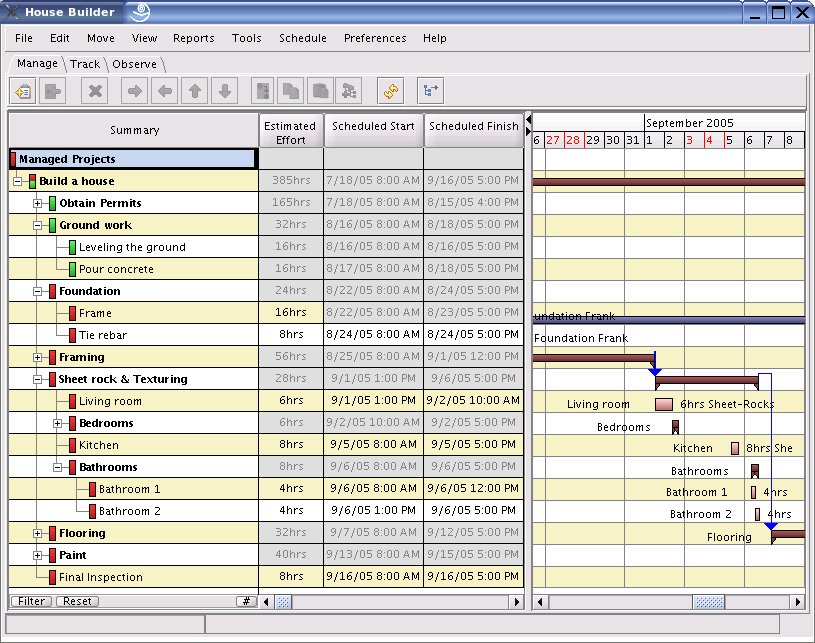This screenshot has width=815, height=643.
Task: Click red status icon beside Final Inspection
Action: pos(52,577)
